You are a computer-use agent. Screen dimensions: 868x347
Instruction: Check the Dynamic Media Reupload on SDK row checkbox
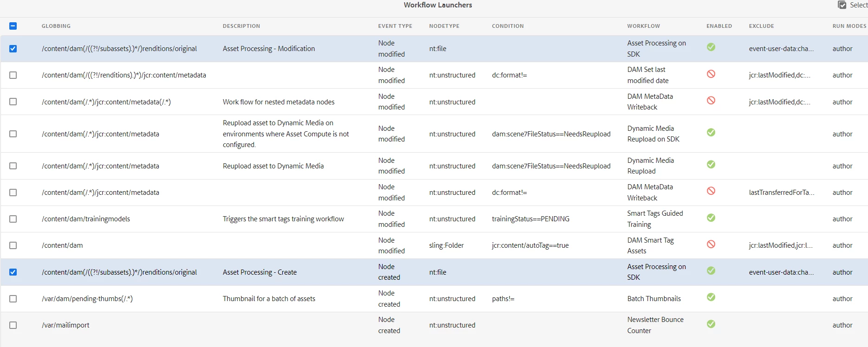pyautogui.click(x=13, y=134)
